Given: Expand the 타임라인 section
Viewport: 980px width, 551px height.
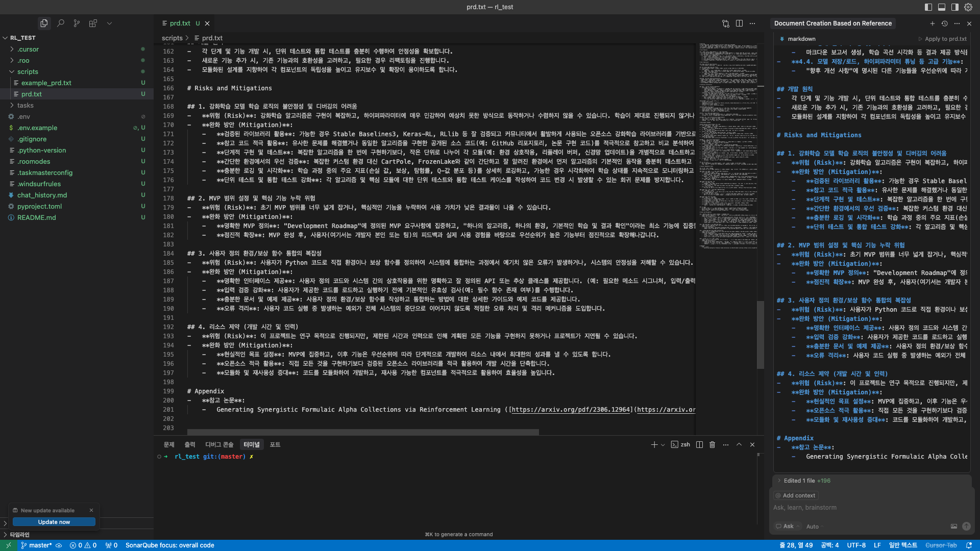Looking at the screenshot, I should click(x=77, y=535).
